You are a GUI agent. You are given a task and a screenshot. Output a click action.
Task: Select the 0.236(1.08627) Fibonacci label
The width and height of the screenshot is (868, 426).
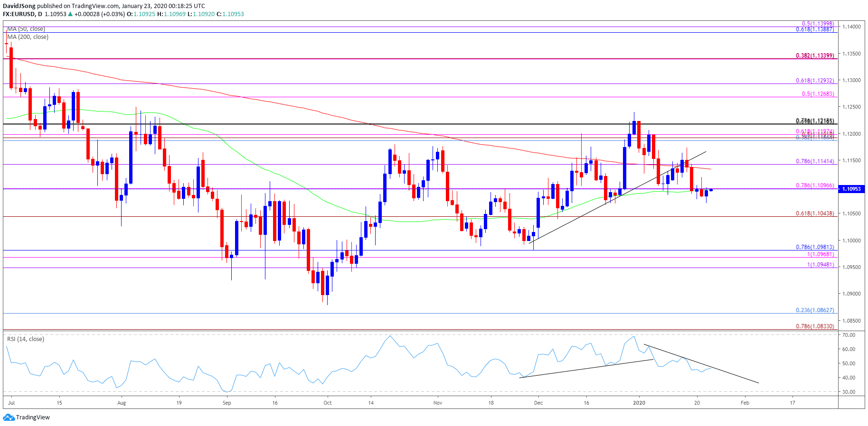(x=815, y=310)
